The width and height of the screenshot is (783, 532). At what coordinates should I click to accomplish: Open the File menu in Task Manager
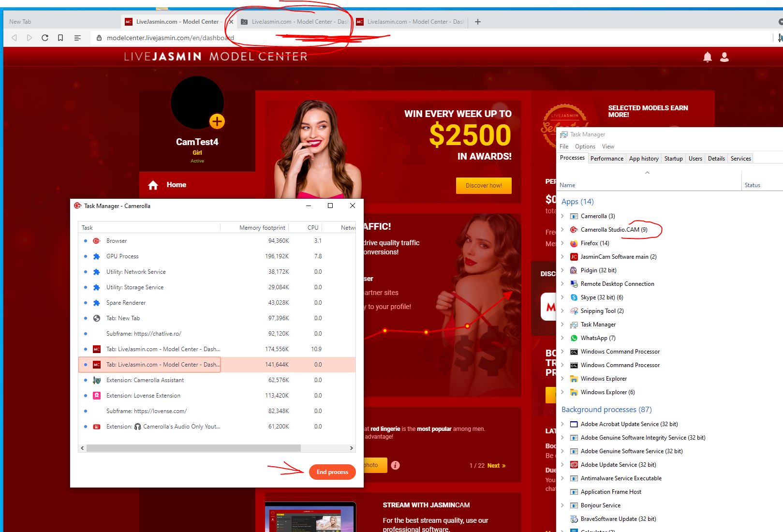tap(564, 147)
